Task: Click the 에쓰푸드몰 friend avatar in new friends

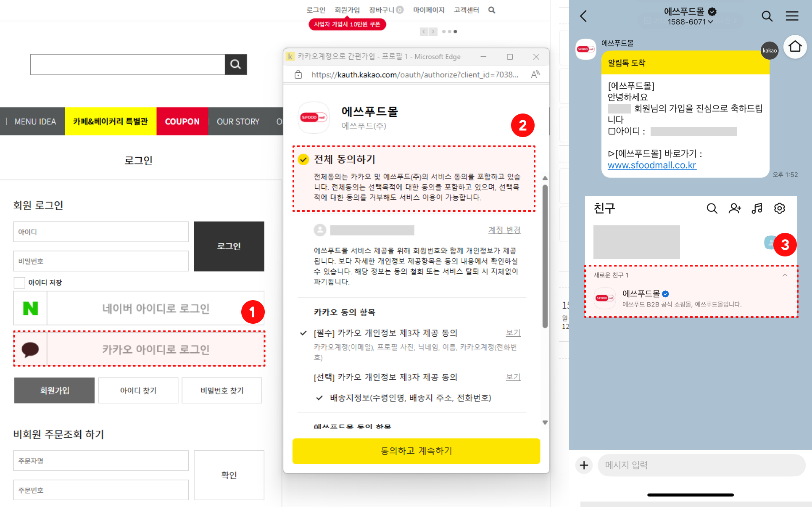Action: tap(605, 298)
